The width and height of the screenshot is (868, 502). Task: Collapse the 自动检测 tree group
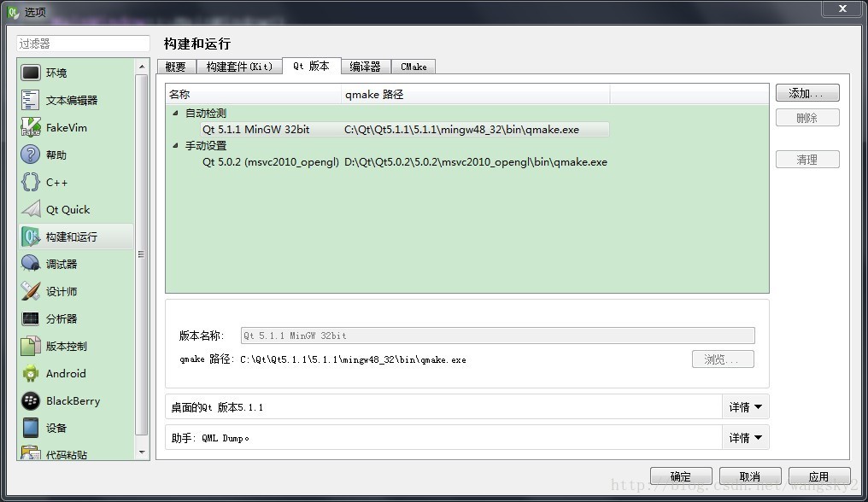click(175, 113)
